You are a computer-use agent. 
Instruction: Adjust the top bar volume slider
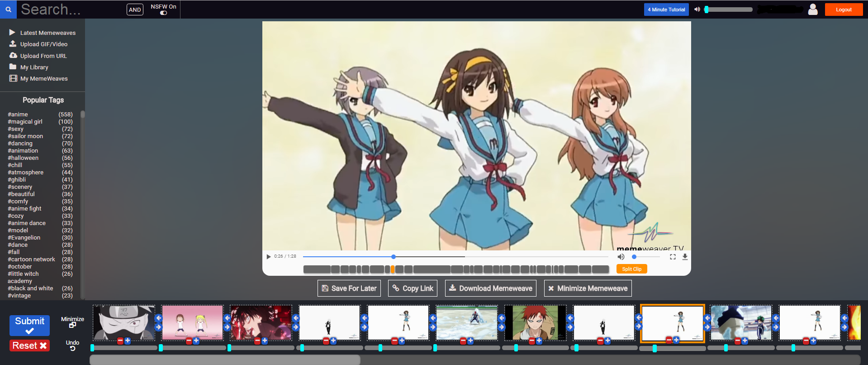point(728,10)
